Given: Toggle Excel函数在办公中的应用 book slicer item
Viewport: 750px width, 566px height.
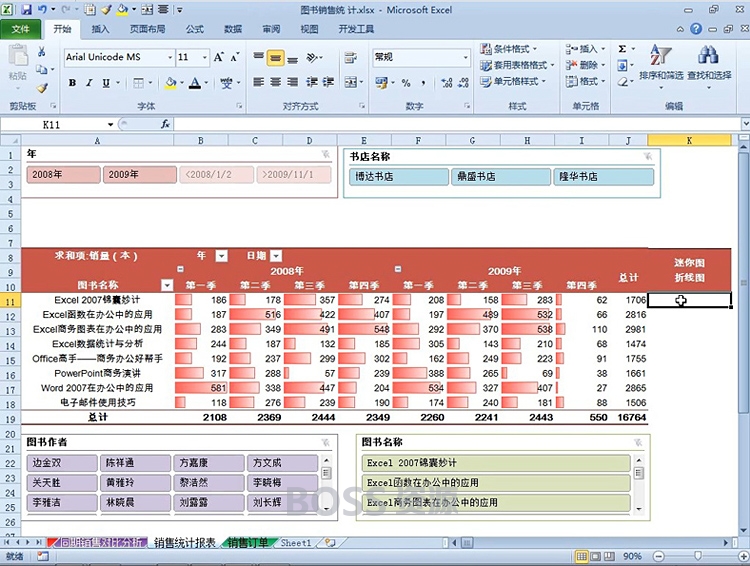Looking at the screenshot, I should tap(496, 483).
